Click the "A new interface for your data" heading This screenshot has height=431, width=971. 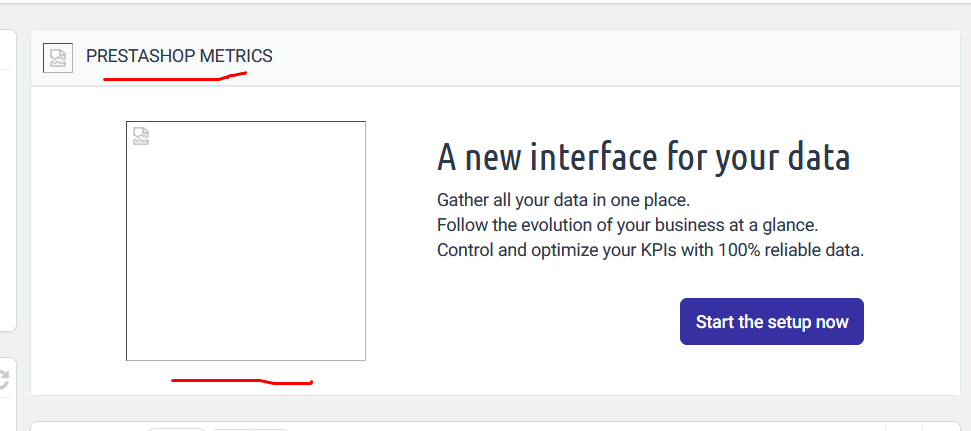click(643, 157)
